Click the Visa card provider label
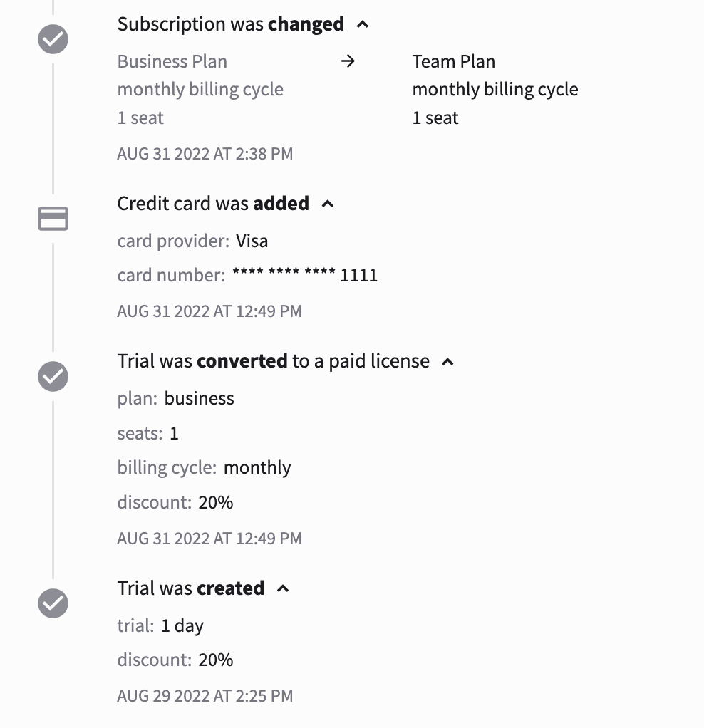Viewport: 704px width, 728px height. tap(252, 241)
